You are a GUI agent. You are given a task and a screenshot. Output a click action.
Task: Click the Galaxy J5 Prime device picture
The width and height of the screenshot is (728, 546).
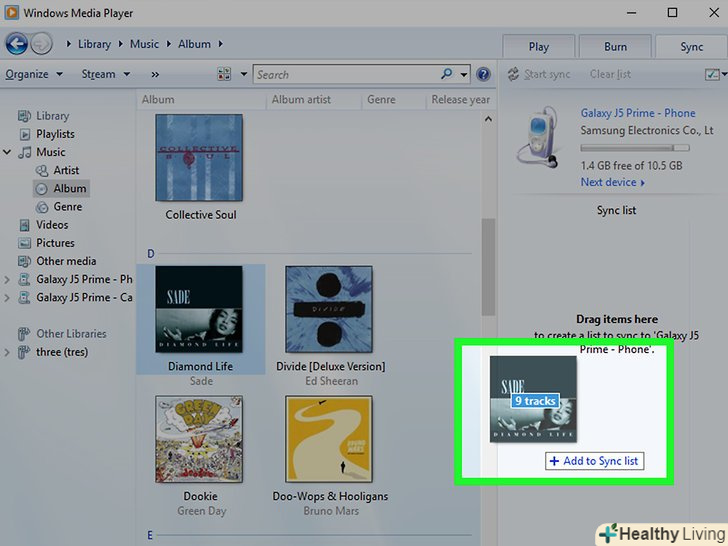[x=538, y=136]
